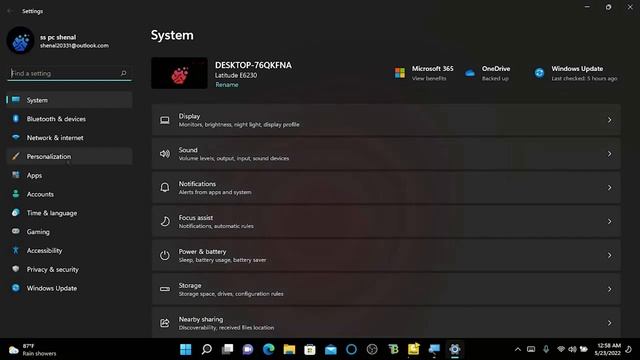Viewport: 640px width, 360px height.
Task: Open Windows Update in sidebar
Action: [69, 288]
